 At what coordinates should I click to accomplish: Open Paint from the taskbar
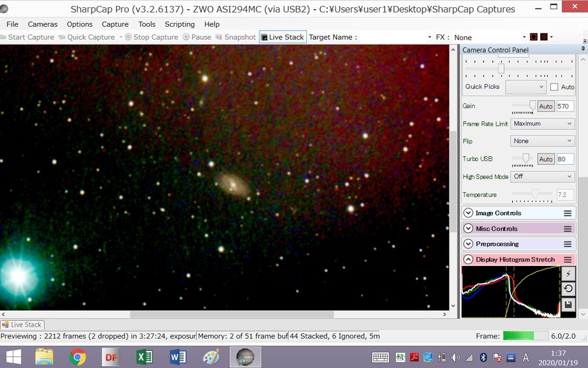click(212, 357)
